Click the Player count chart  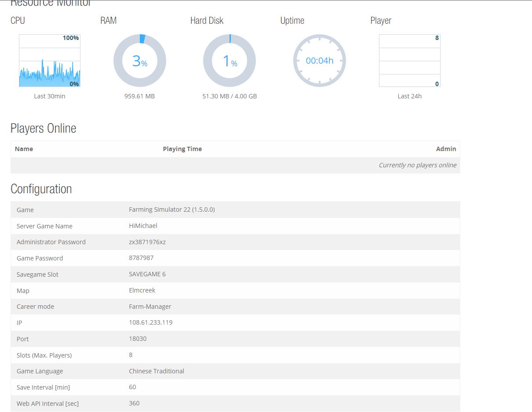[409, 61]
